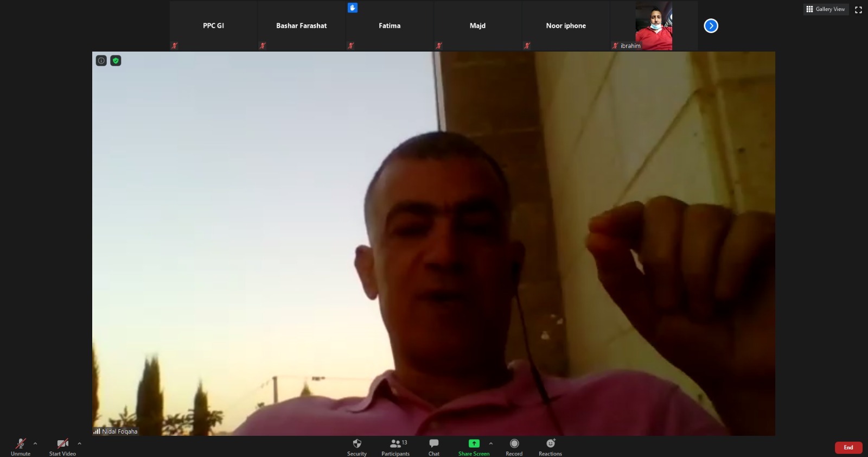
Task: Select the Bashar Farashat participant tile
Action: [x=301, y=26]
